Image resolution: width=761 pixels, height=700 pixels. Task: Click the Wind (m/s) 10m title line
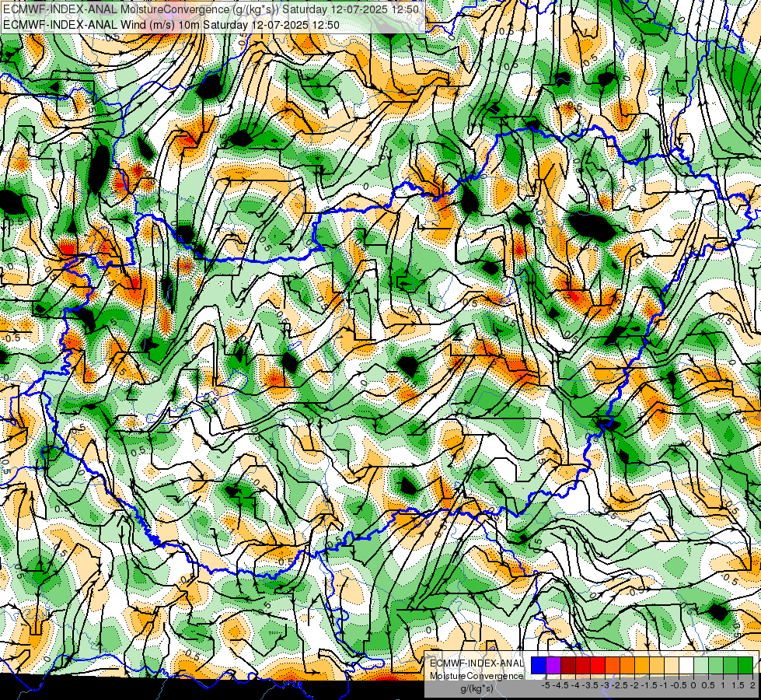coord(171,24)
